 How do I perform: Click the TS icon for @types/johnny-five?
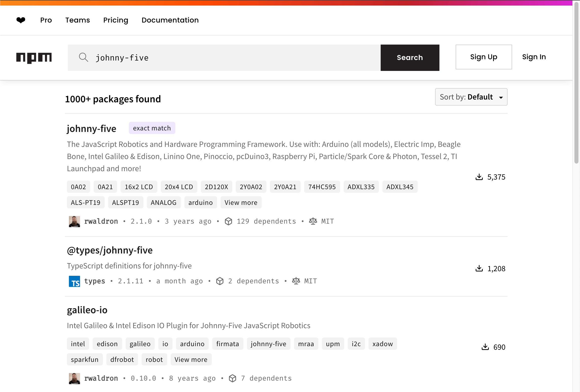point(74,281)
